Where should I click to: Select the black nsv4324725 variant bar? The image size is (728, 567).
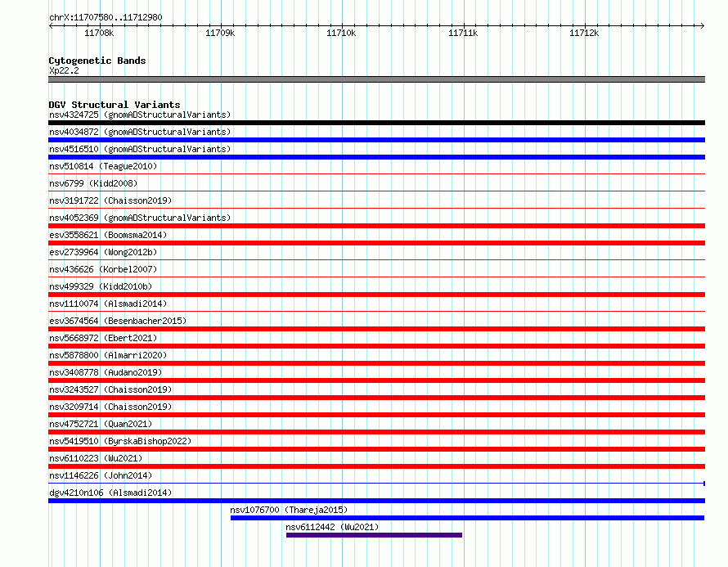coord(376,123)
